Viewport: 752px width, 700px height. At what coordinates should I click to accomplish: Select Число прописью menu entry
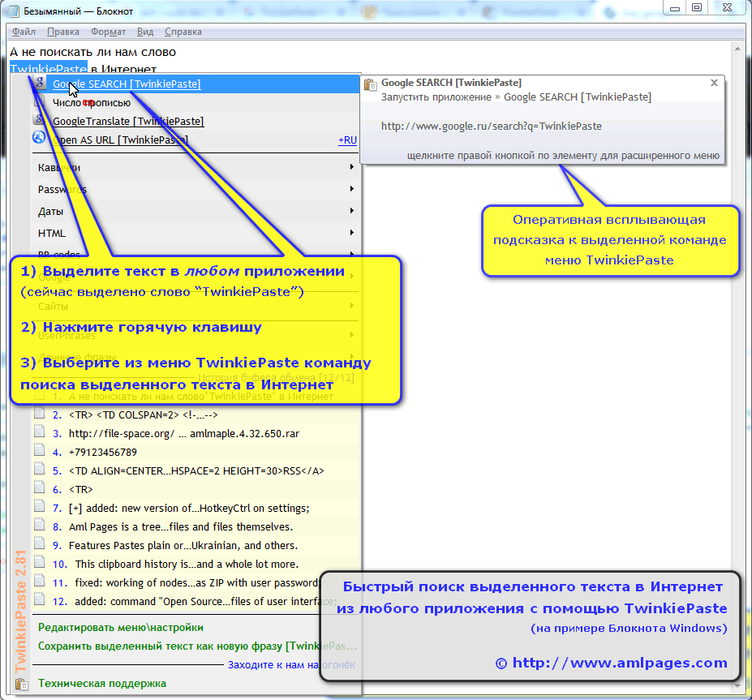pyautogui.click(x=196, y=102)
